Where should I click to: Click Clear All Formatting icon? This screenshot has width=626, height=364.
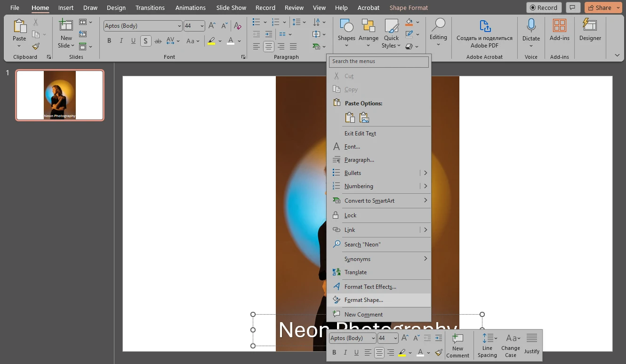pyautogui.click(x=237, y=26)
